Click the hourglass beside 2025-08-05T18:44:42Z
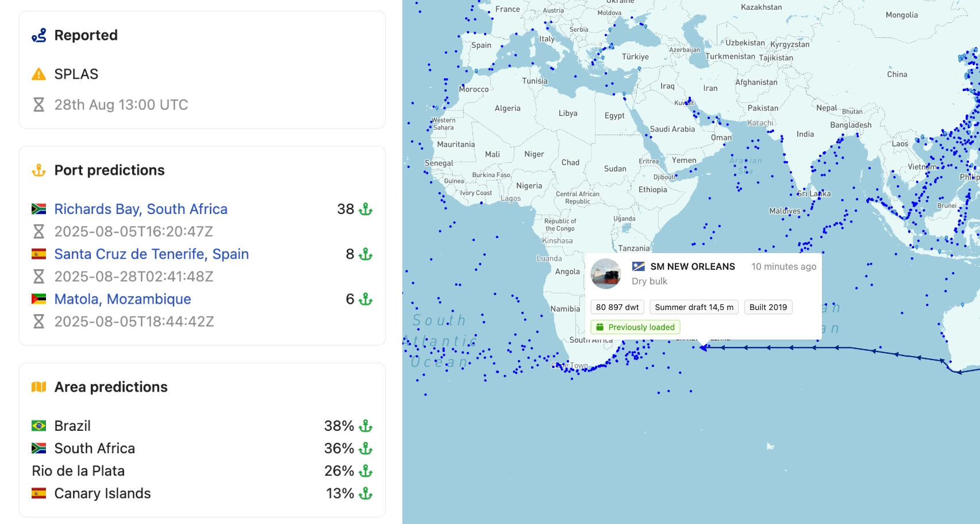The image size is (980, 524). tap(39, 322)
